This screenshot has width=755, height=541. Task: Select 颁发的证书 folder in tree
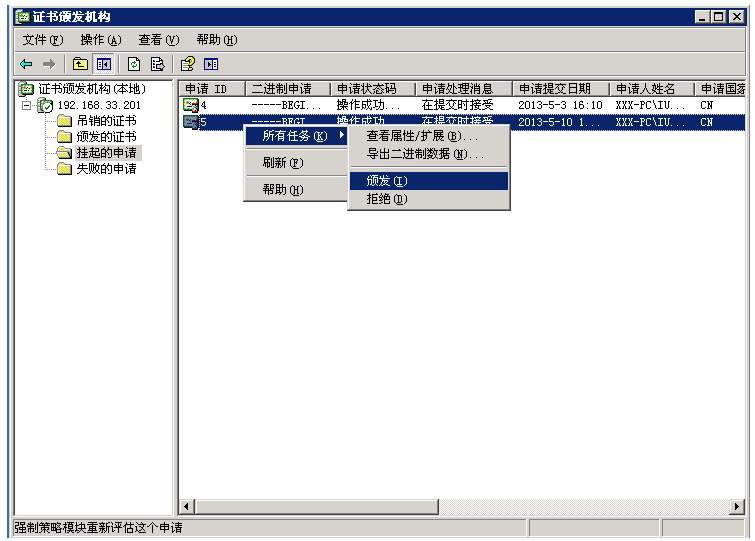pyautogui.click(x=106, y=137)
